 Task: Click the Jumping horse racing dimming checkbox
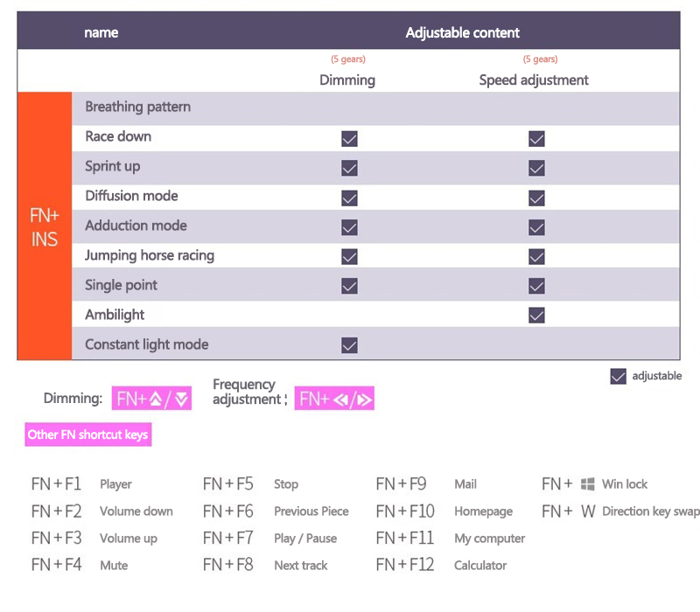[349, 256]
